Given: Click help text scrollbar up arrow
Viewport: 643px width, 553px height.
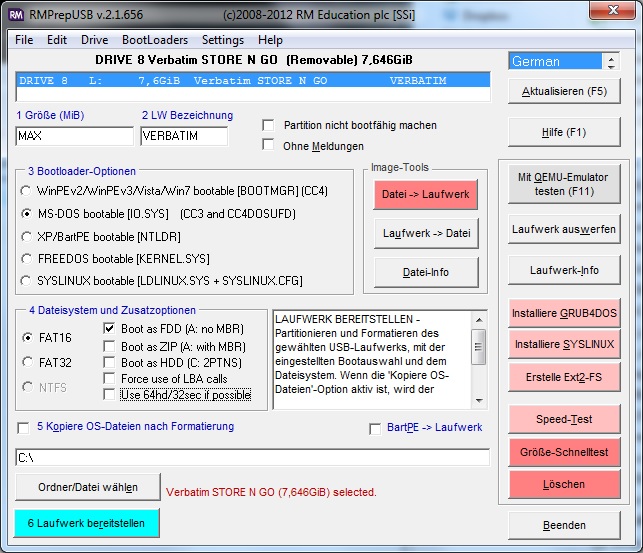Looking at the screenshot, I should [479, 320].
